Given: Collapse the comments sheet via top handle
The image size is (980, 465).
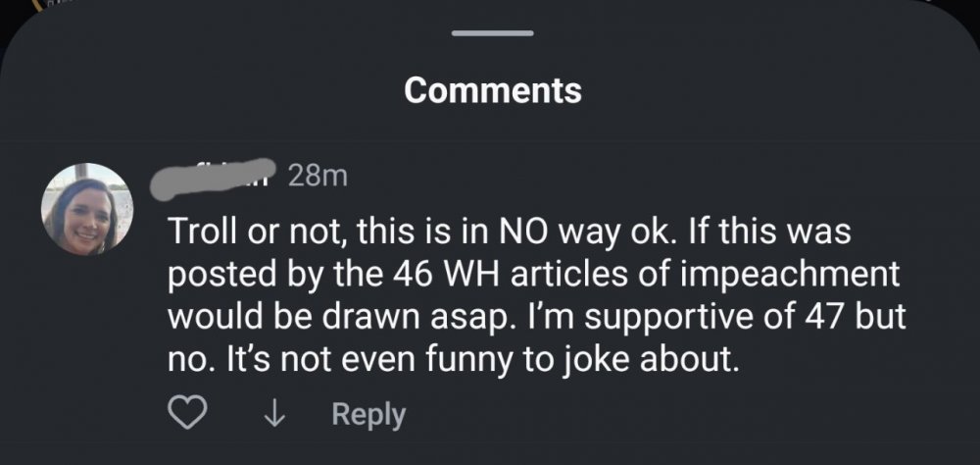Looking at the screenshot, I should (x=491, y=33).
